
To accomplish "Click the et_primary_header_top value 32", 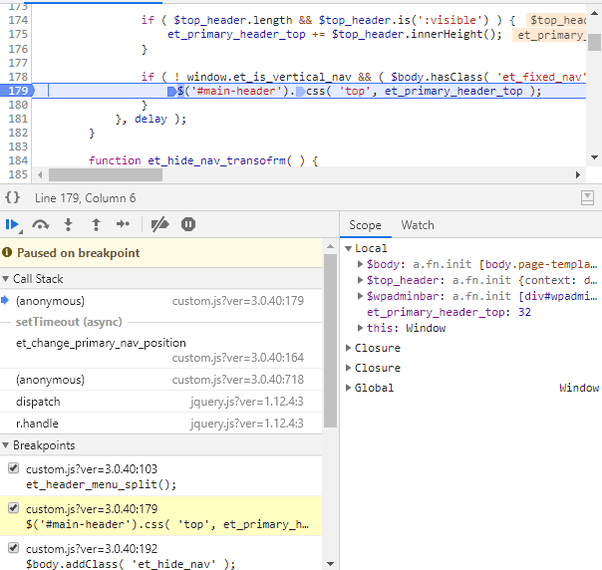I will pyautogui.click(x=524, y=312).
